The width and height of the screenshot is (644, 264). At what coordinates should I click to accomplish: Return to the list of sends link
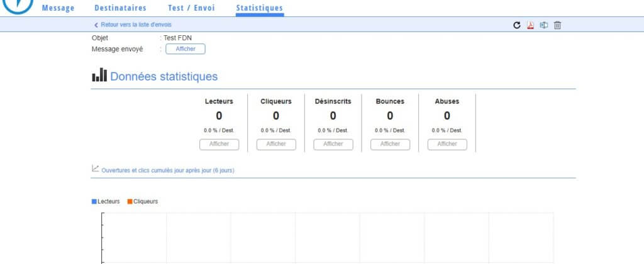136,25
